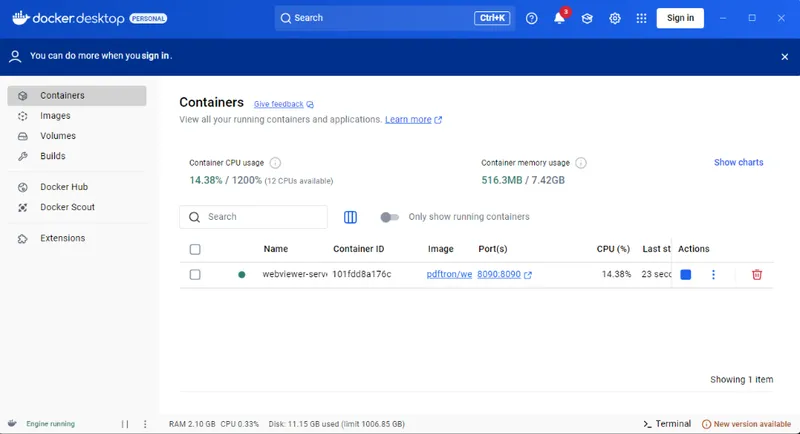This screenshot has height=434, width=800.
Task: Click the Docker Scout sidebar icon
Action: (x=22, y=208)
